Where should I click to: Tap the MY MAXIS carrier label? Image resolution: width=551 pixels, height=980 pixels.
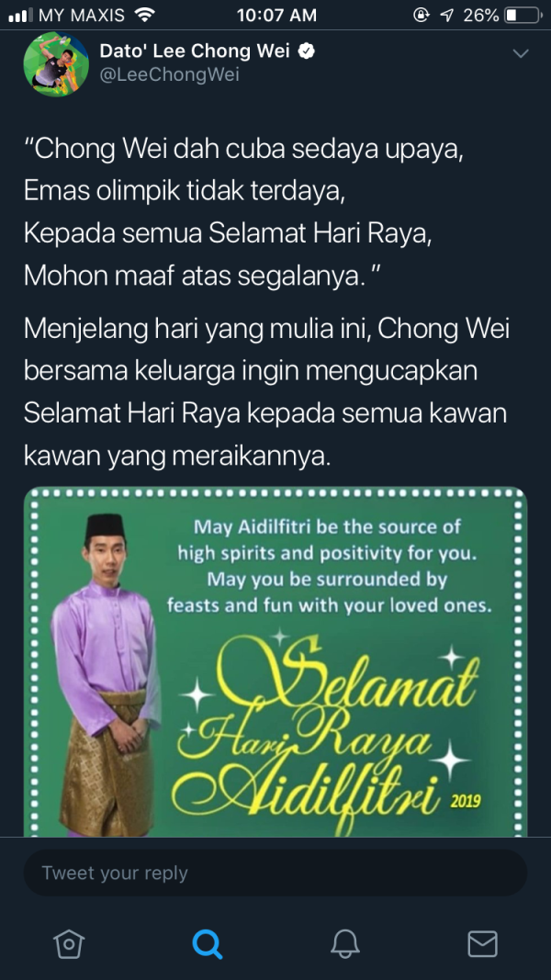[x=82, y=15]
